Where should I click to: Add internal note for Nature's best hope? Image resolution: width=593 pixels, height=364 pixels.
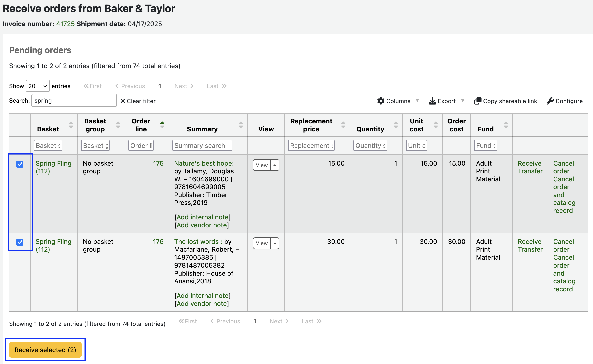[x=202, y=217]
